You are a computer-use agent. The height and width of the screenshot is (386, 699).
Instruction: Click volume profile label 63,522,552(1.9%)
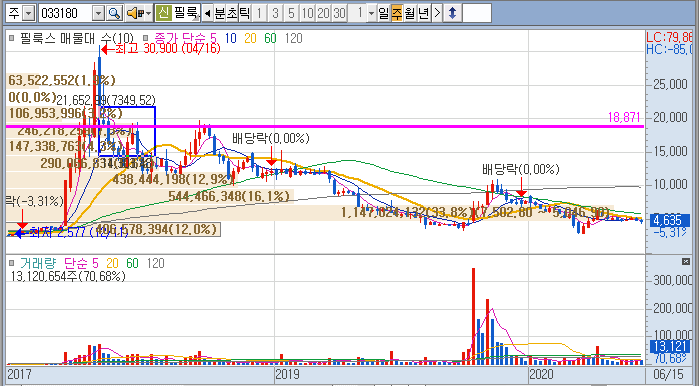62,80
